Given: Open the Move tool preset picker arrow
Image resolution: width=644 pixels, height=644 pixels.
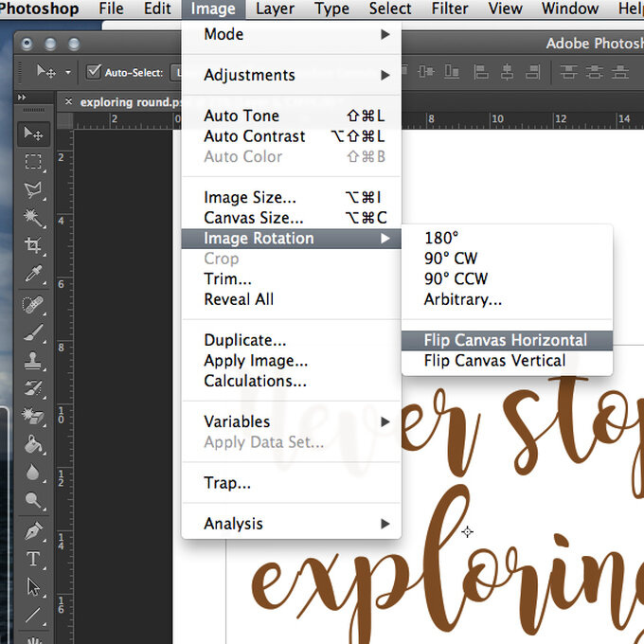Looking at the screenshot, I should coord(68,72).
